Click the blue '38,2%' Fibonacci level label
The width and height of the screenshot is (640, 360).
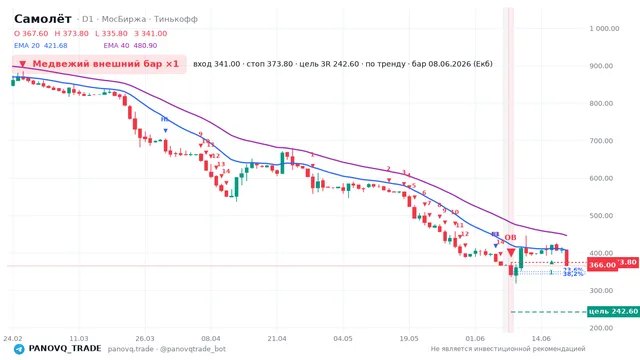[x=573, y=274]
